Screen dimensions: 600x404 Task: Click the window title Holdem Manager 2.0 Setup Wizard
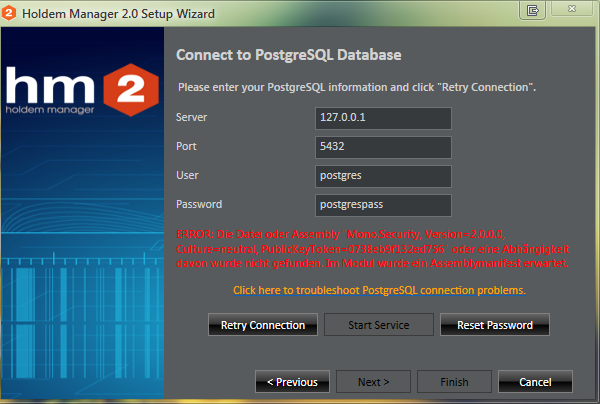pyautogui.click(x=118, y=14)
